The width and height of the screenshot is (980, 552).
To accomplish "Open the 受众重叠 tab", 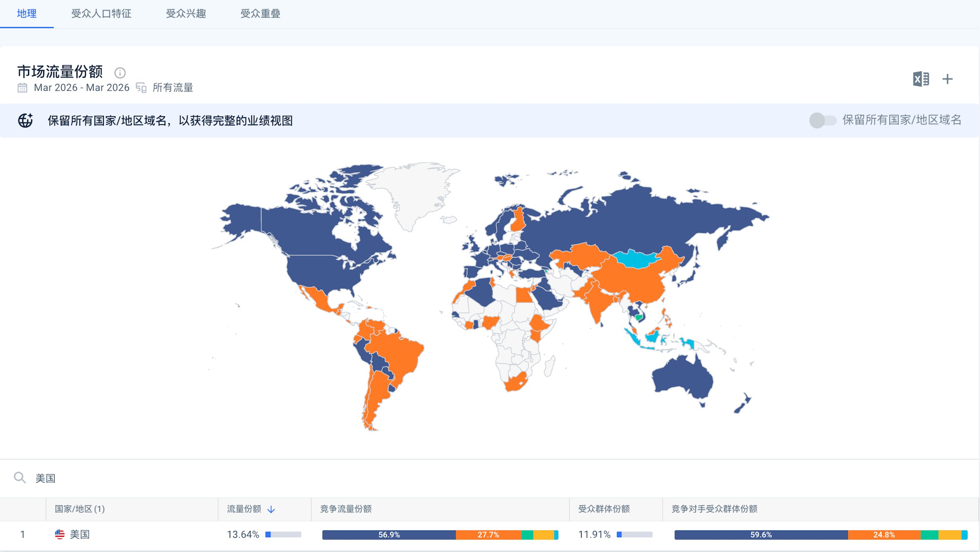I will click(260, 14).
